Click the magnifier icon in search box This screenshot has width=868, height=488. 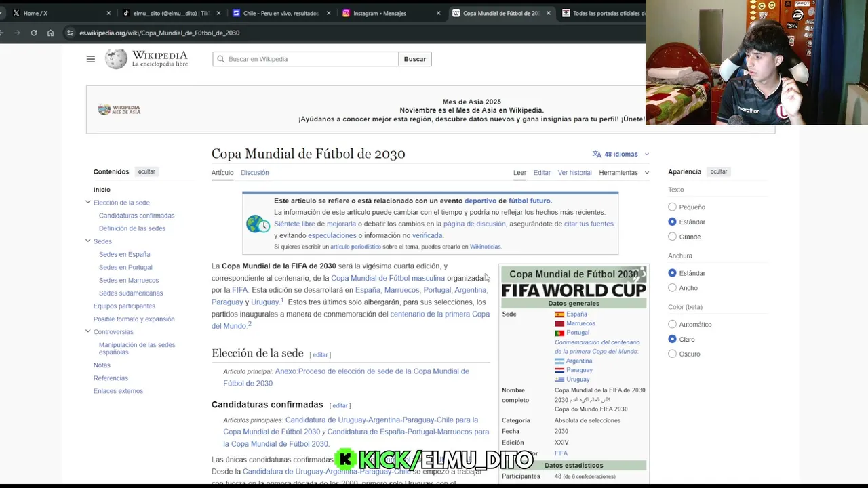coord(220,59)
